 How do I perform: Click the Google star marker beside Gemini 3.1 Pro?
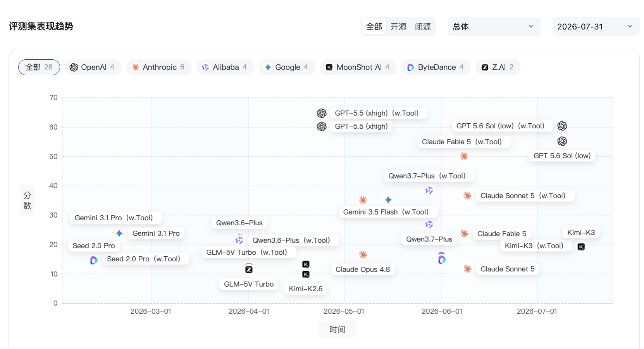tap(119, 233)
